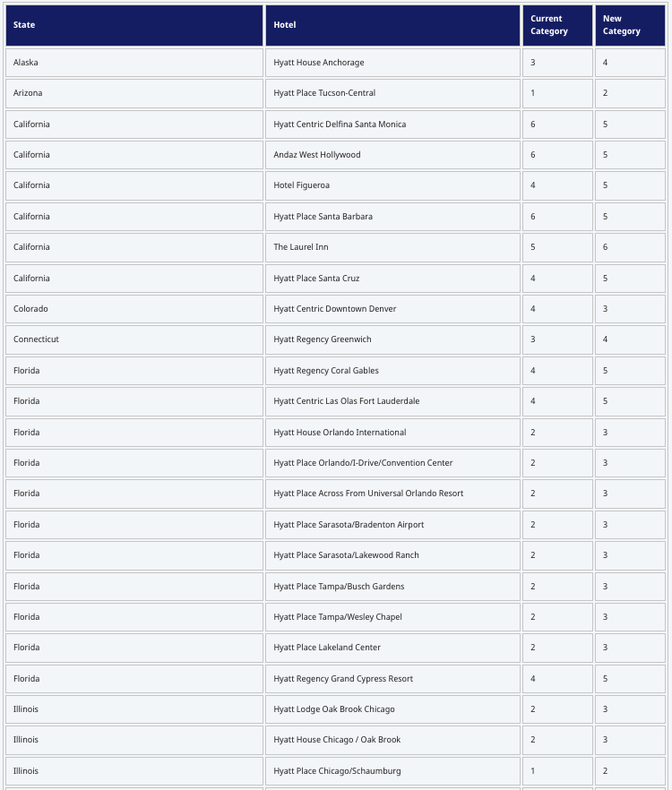Screen dimensions: 672x790
Task: Click the Current Category column header
Action: coord(557,25)
